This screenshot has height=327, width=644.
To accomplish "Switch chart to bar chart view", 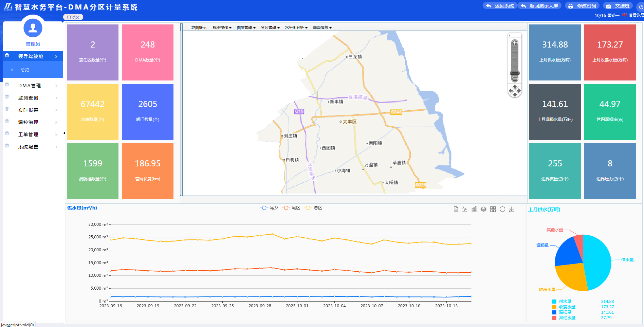I will coord(474,209).
